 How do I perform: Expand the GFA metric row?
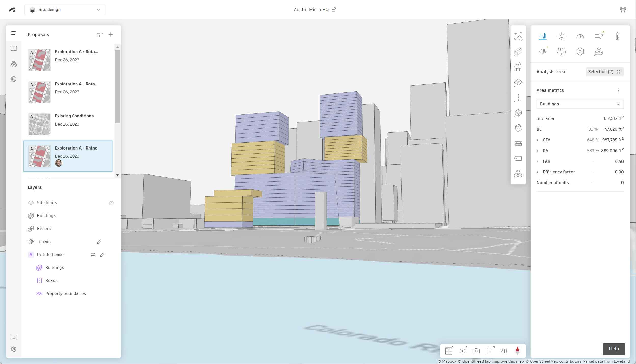[538, 140]
